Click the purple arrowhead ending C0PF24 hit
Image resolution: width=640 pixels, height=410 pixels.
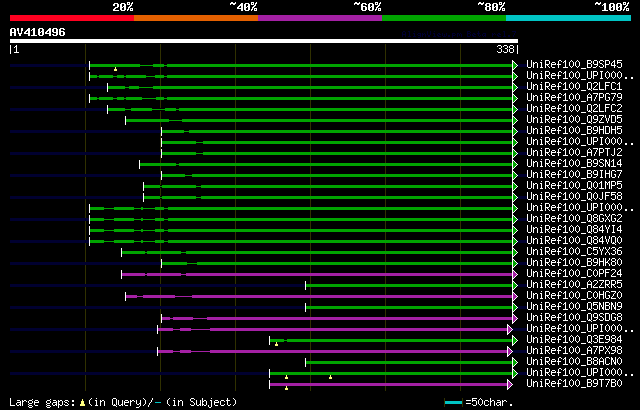pyautogui.click(x=515, y=274)
